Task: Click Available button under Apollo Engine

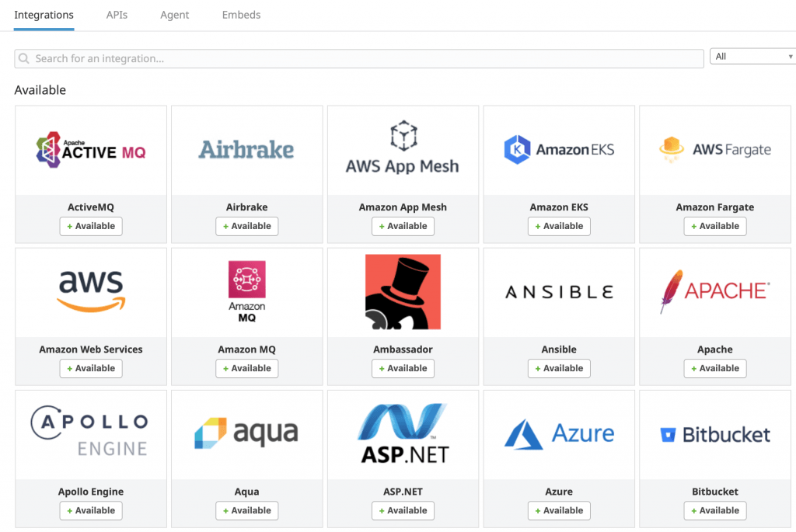Action: [x=91, y=510]
